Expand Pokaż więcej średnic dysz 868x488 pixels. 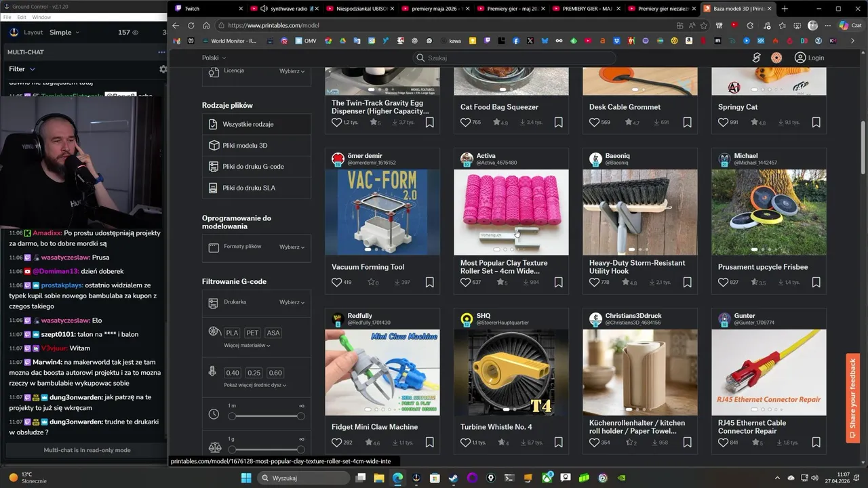click(255, 385)
